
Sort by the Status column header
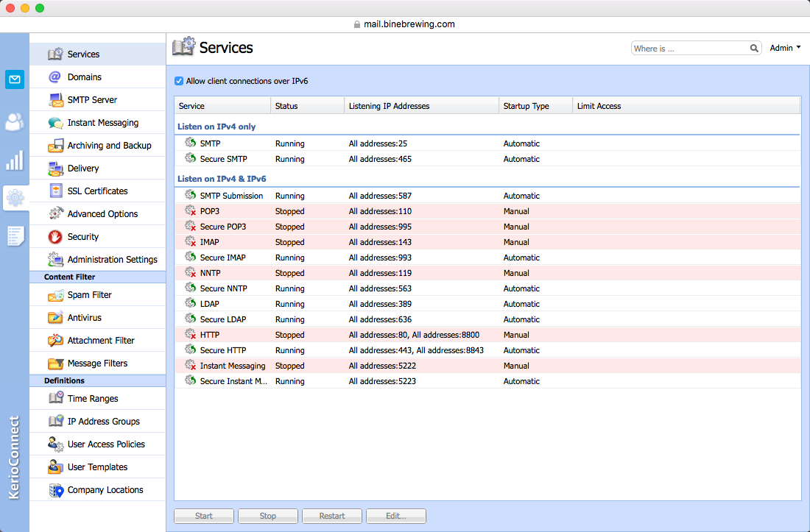tap(307, 106)
